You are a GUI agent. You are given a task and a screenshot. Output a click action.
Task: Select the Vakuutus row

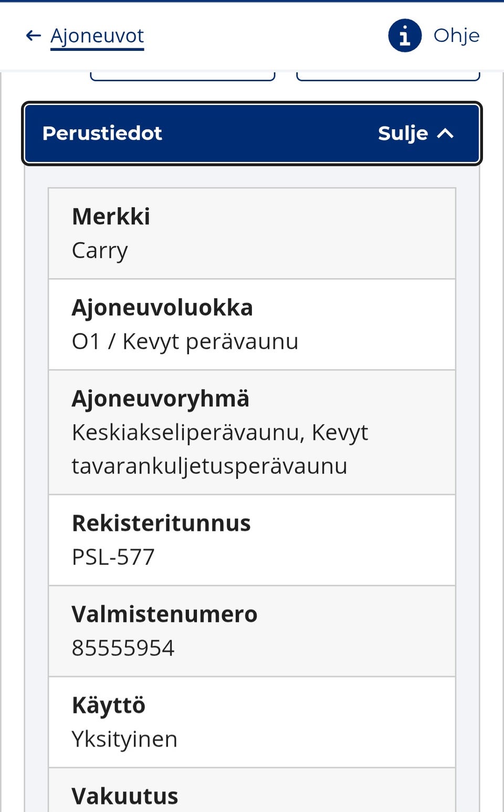point(252,790)
